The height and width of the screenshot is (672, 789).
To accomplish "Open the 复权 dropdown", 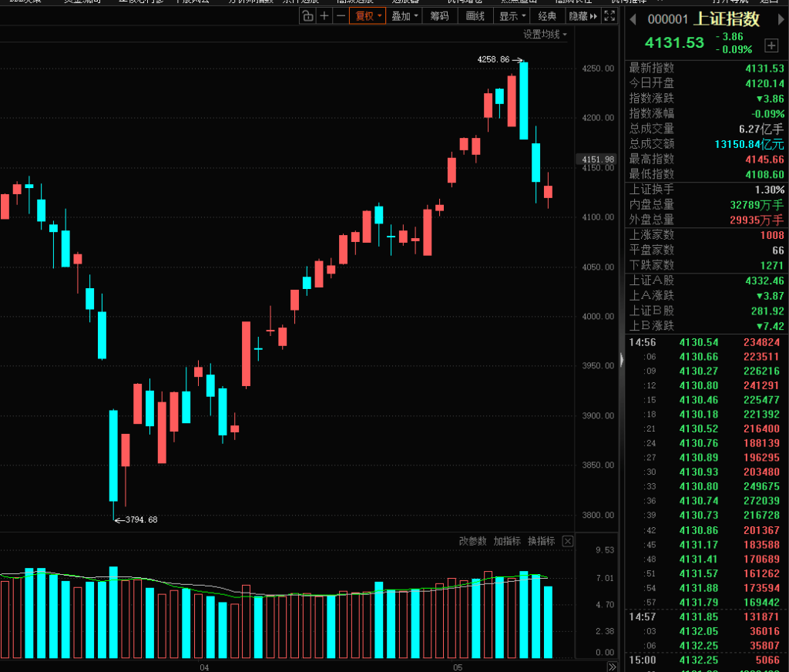I will pyautogui.click(x=368, y=16).
